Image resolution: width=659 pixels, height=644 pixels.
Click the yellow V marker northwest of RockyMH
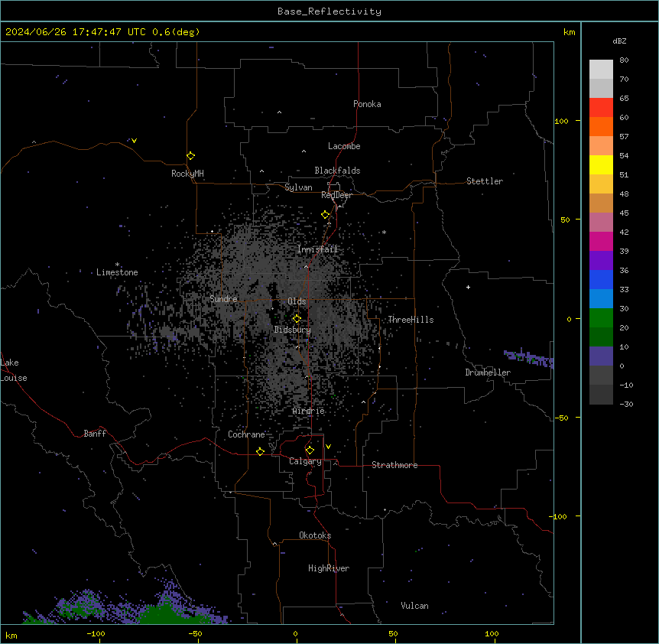(134, 141)
